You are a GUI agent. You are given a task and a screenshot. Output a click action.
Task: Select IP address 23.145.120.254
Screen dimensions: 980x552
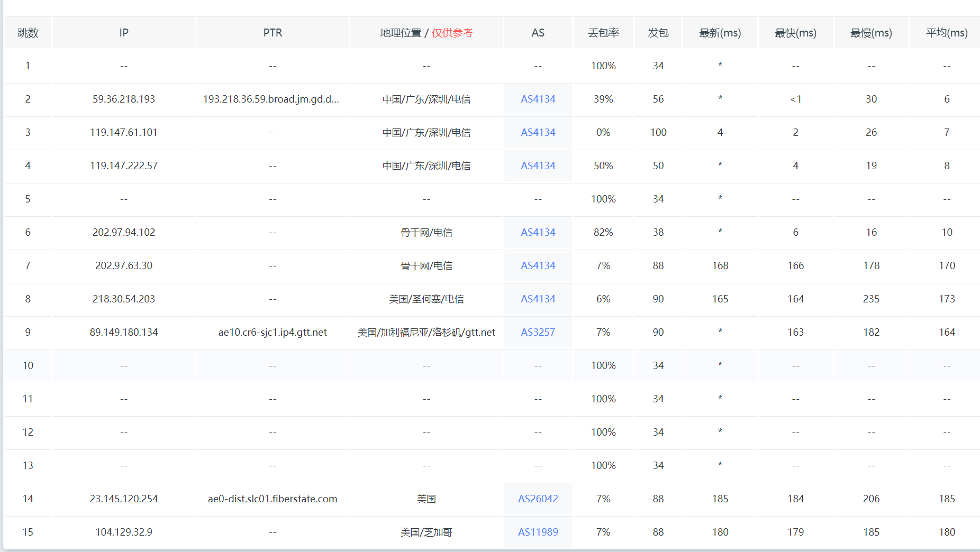(124, 499)
